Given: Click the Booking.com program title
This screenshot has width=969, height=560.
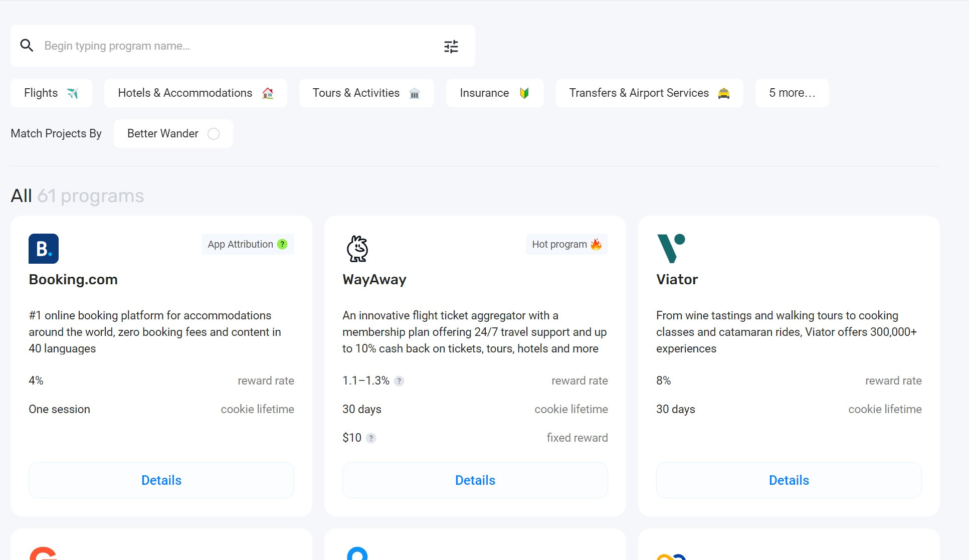Looking at the screenshot, I should 73,279.
